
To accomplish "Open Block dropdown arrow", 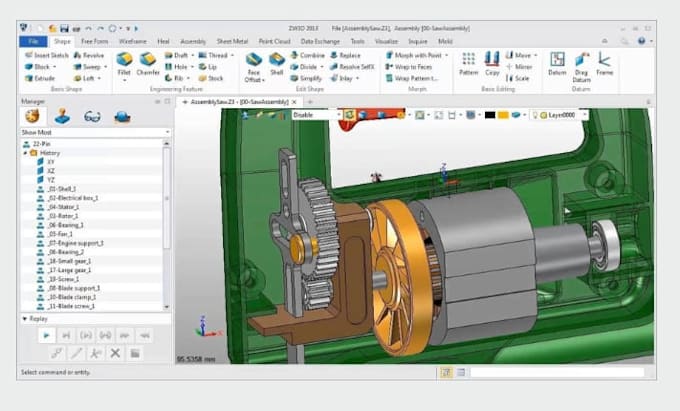I will [x=55, y=67].
